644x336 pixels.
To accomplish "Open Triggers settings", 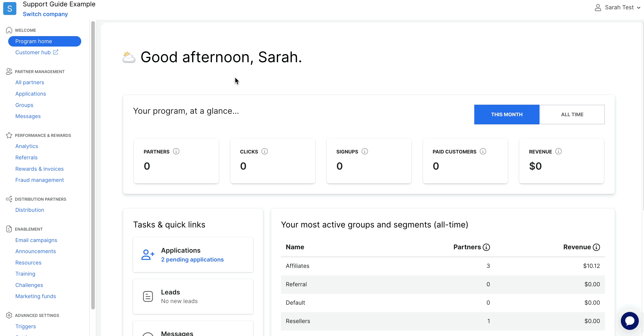I will pos(25,326).
